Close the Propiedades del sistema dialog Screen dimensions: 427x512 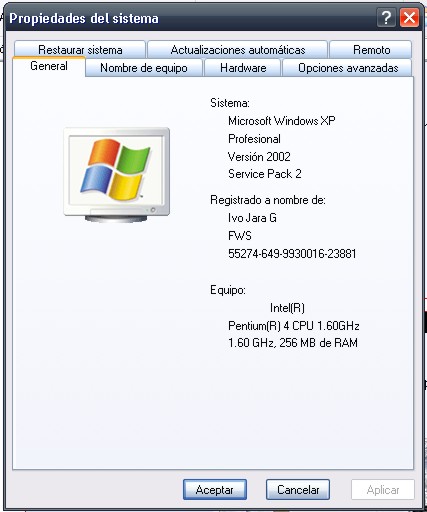click(x=409, y=17)
